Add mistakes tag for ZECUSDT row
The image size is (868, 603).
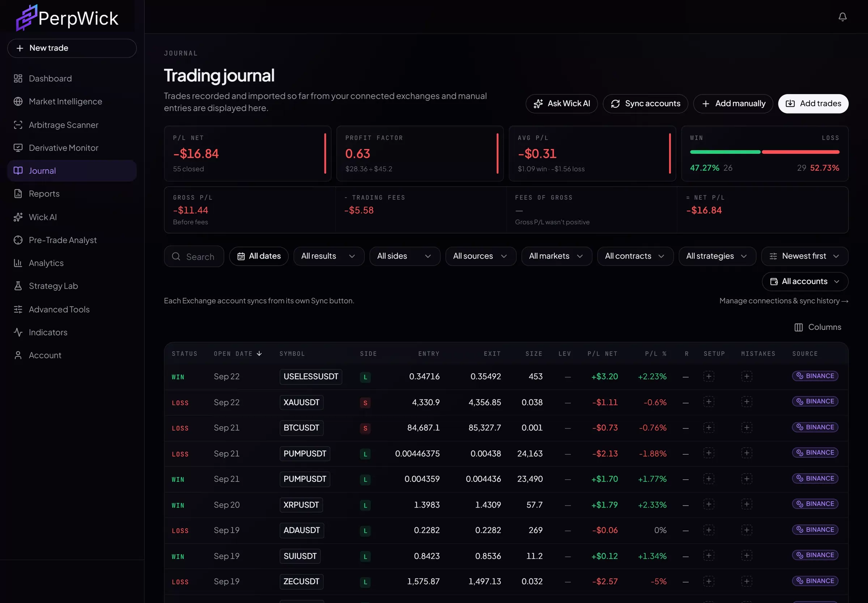point(746,581)
